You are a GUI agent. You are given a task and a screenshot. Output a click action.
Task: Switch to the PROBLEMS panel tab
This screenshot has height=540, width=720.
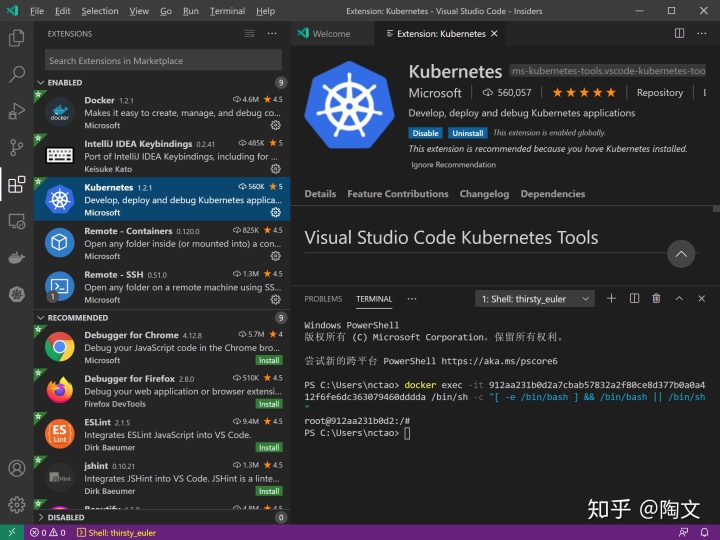pyautogui.click(x=323, y=299)
